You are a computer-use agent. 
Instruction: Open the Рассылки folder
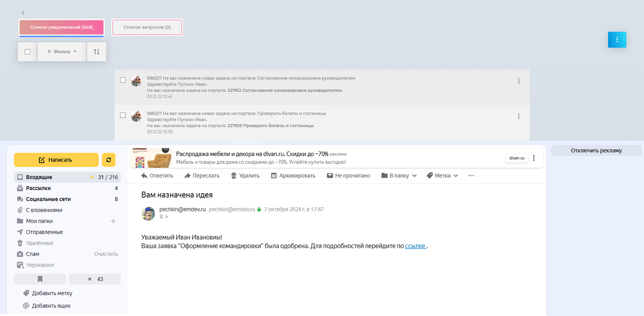click(39, 188)
